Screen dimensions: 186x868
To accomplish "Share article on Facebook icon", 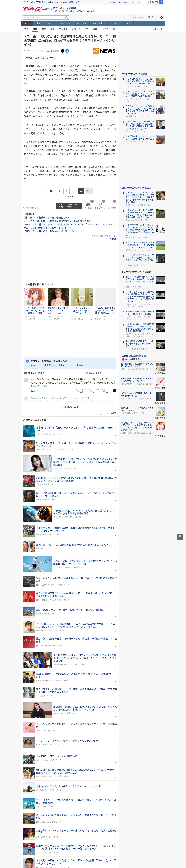I will coord(67,51).
